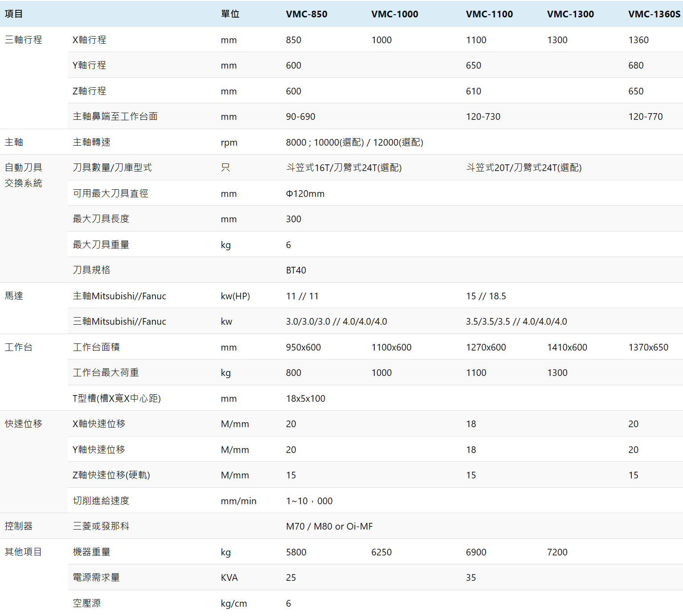The image size is (683, 616).
Task: Click the 最大刀具長度 label
Action: click(x=101, y=219)
